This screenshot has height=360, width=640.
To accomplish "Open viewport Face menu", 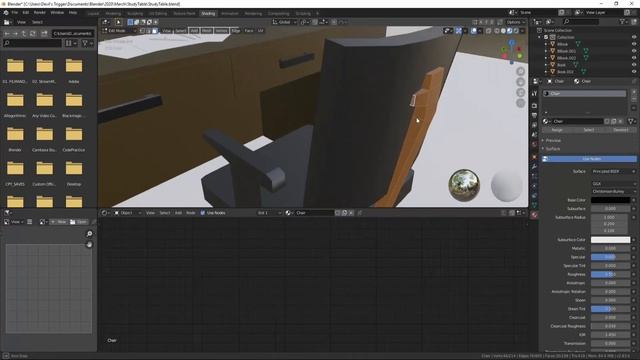I will point(249,31).
